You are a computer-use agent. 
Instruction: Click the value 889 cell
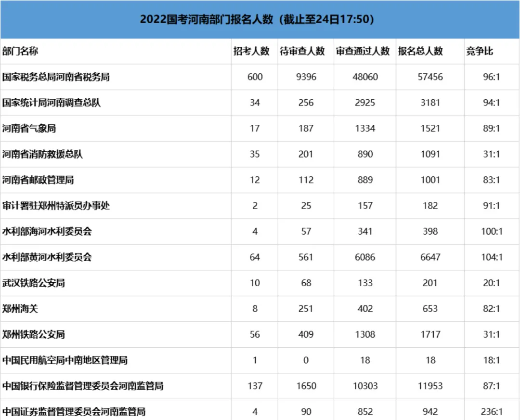coord(365,180)
